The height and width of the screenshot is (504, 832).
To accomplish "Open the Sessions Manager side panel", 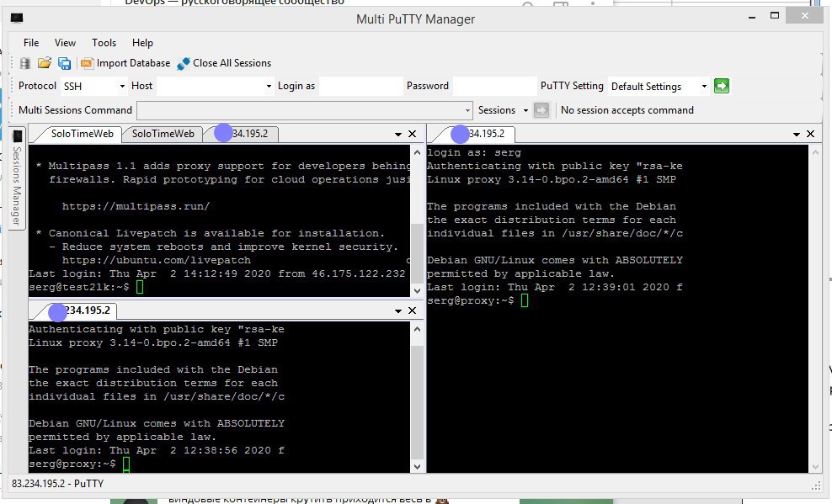I will 17,178.
